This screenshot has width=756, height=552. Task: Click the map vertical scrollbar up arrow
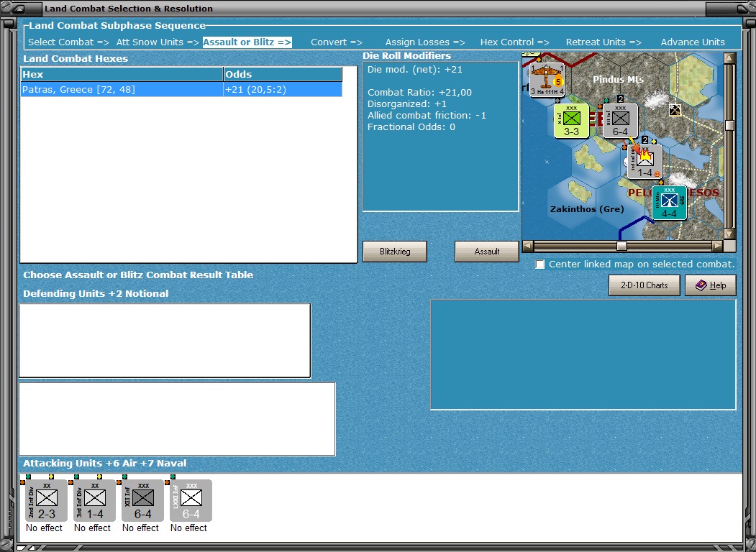729,58
